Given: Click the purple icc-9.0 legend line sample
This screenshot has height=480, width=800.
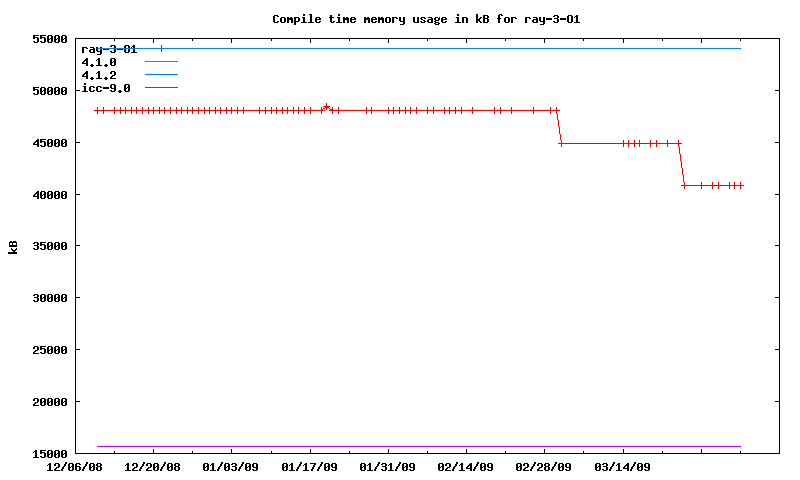Looking at the screenshot, I should (x=161, y=88).
